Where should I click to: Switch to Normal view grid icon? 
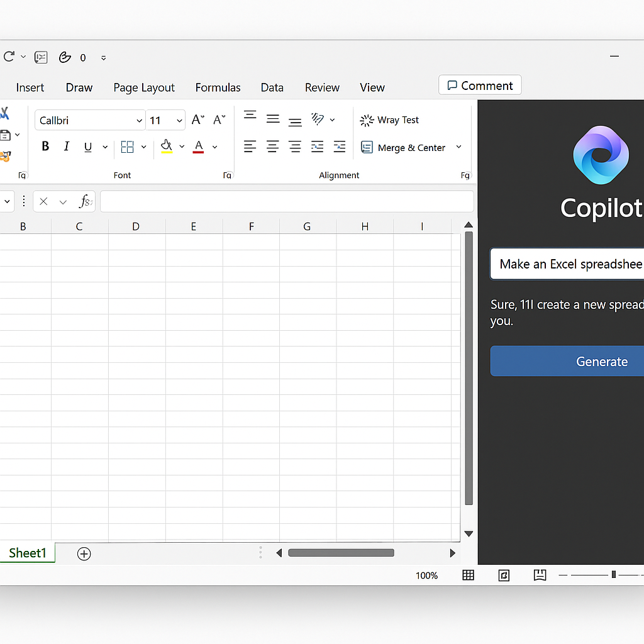click(x=468, y=575)
